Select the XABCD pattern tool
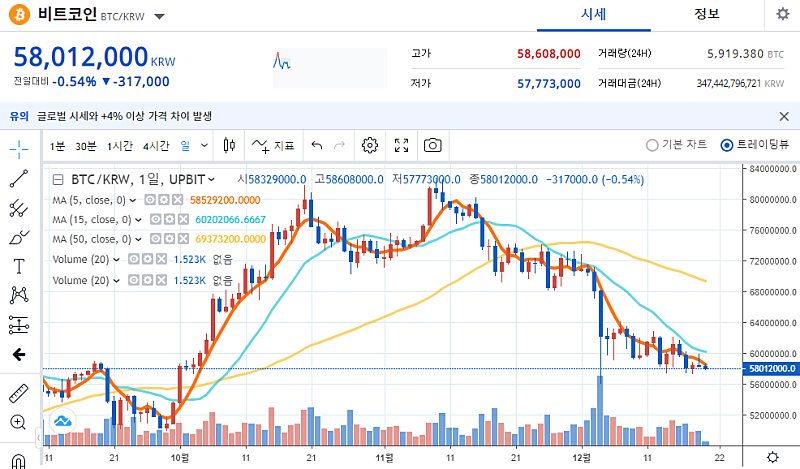The image size is (800, 469). click(x=19, y=295)
